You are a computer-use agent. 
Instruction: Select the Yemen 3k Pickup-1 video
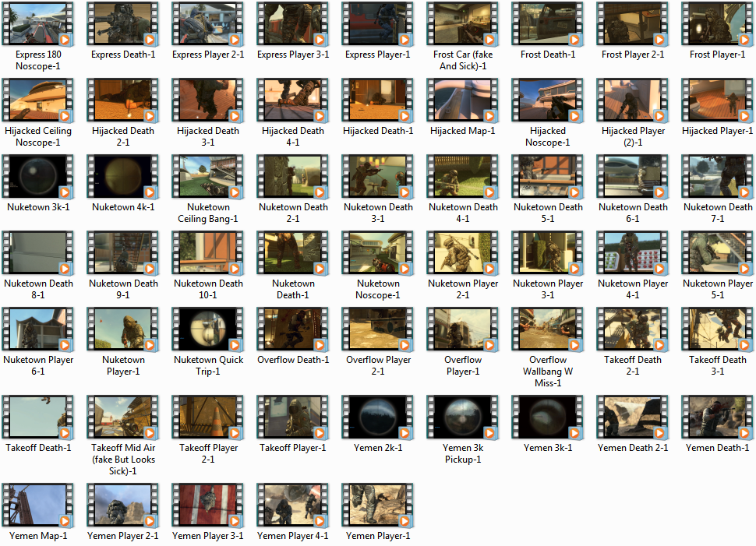click(463, 417)
